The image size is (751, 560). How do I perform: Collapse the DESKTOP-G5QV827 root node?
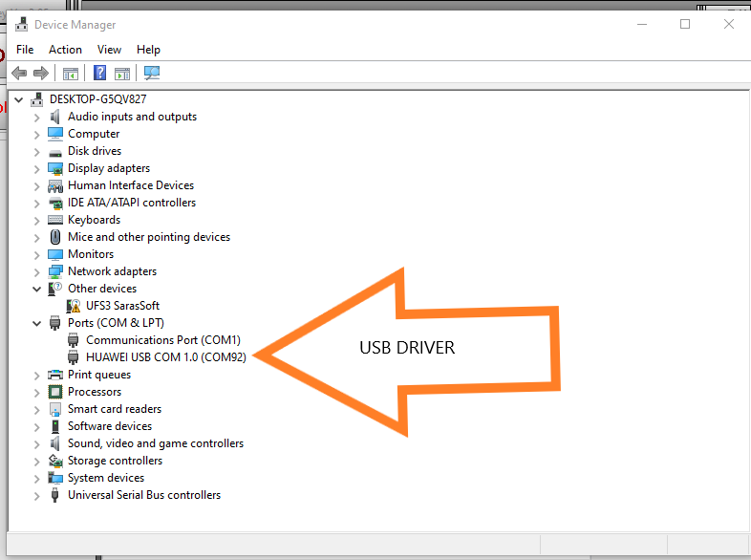click(x=19, y=99)
